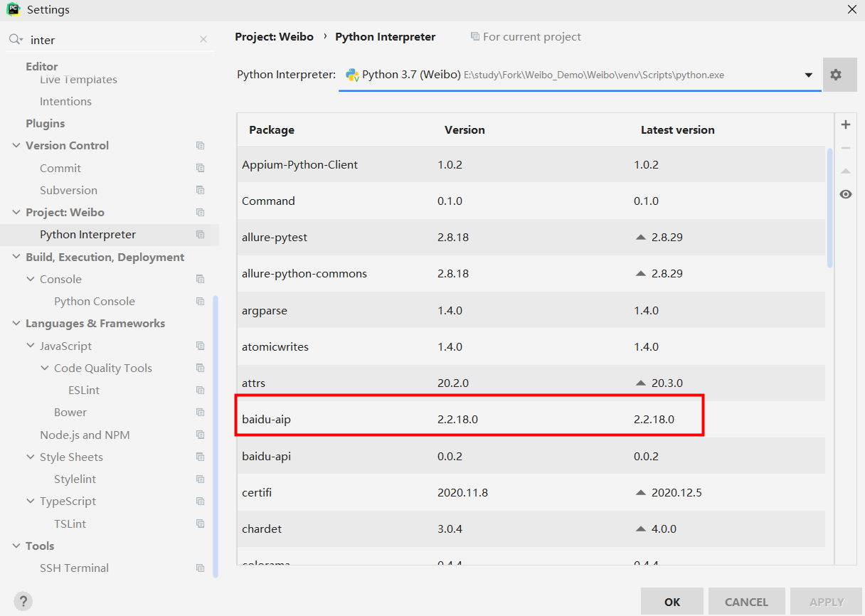Viewport: 865px width, 616px height.
Task: Click the settings tree vertical scrollbar
Action: tap(216, 436)
